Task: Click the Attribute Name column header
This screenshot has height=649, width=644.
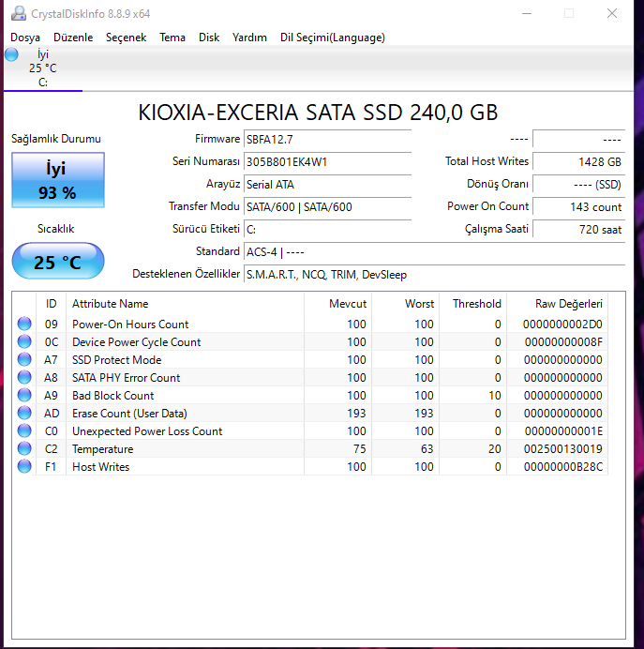Action: pyautogui.click(x=185, y=303)
